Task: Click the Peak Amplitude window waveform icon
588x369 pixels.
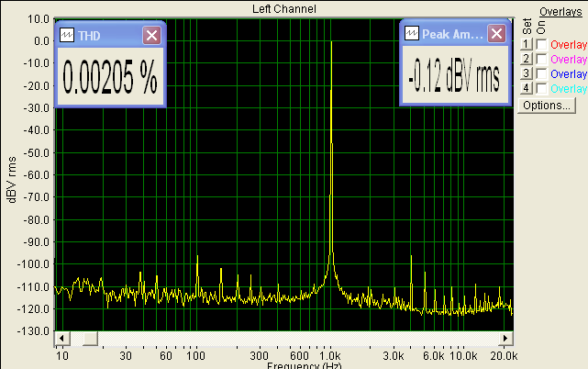Action: (411, 33)
